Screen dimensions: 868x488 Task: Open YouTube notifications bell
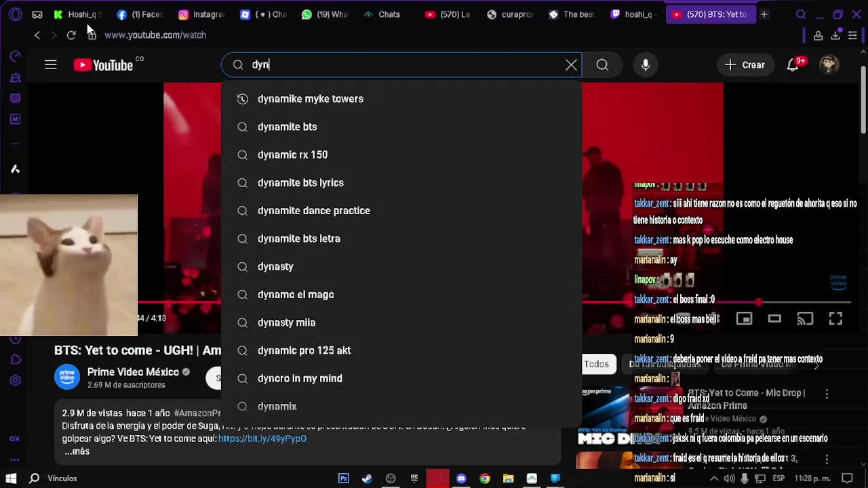coord(792,65)
